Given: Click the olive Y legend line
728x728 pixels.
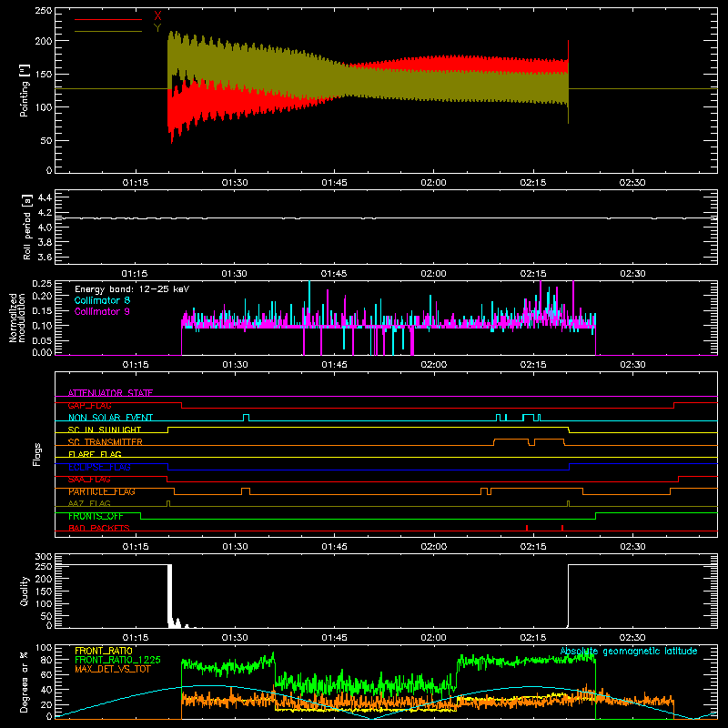Looking at the screenshot, I should click(108, 31).
